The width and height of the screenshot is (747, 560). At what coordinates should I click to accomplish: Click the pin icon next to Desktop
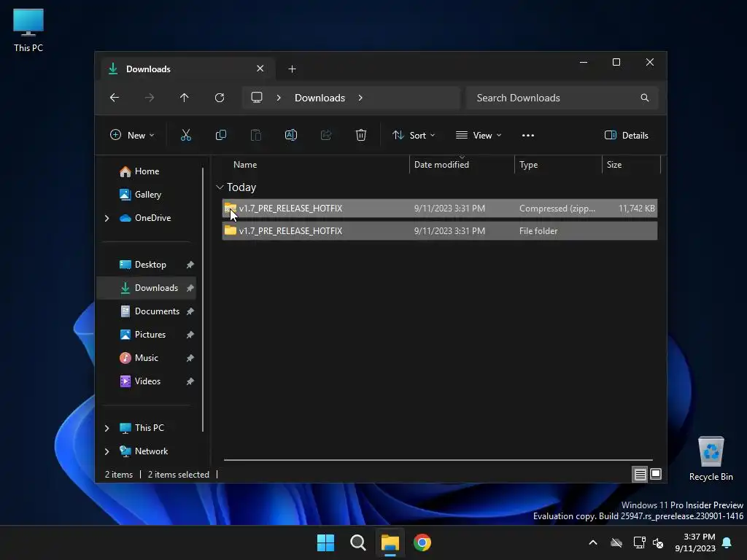190,265
